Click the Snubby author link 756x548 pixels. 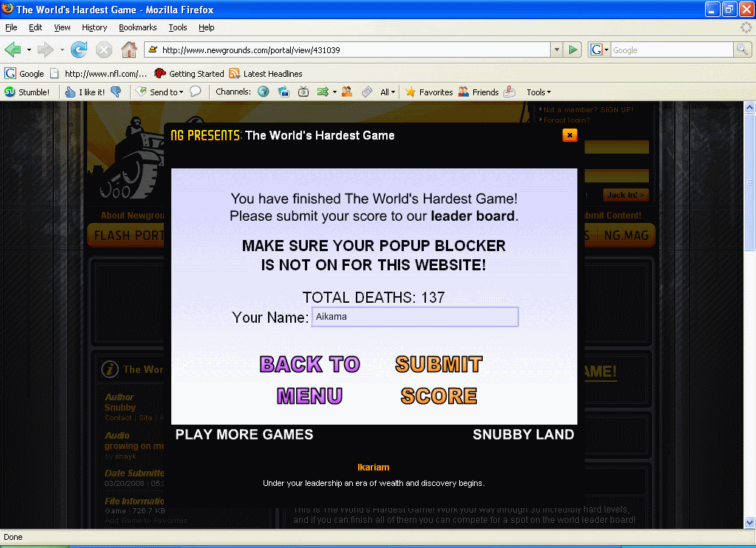[x=120, y=408]
